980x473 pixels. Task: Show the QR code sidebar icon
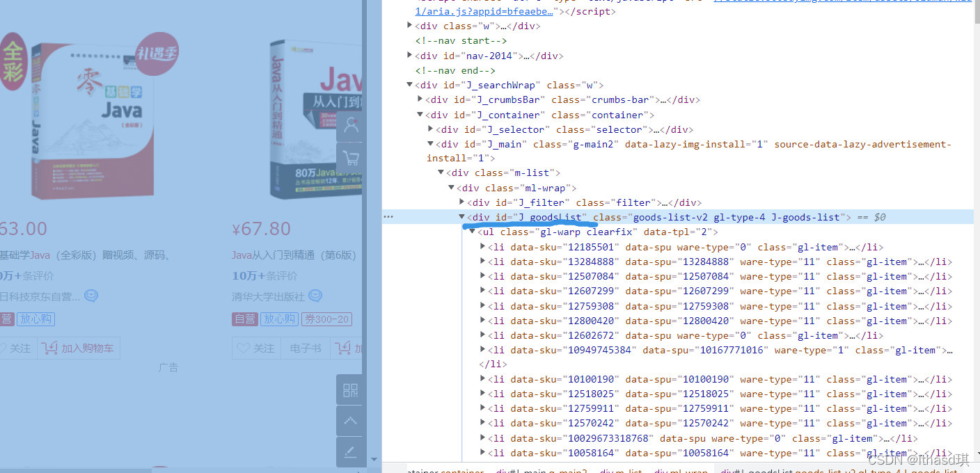[x=350, y=390]
